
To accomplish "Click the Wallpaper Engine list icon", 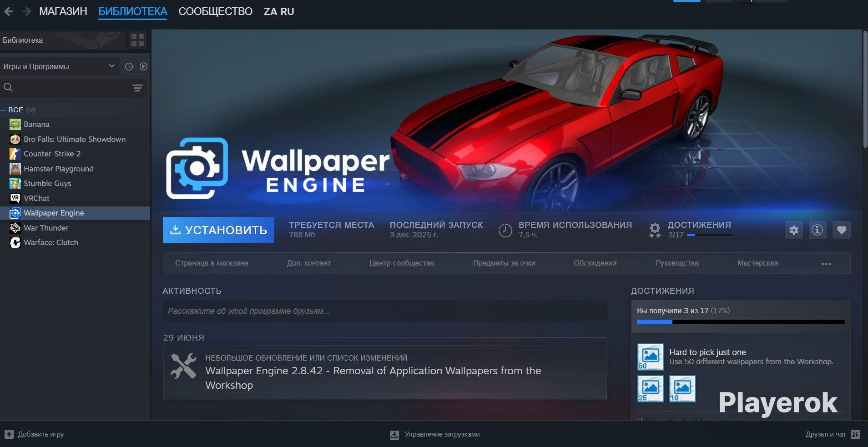I will pyautogui.click(x=15, y=213).
